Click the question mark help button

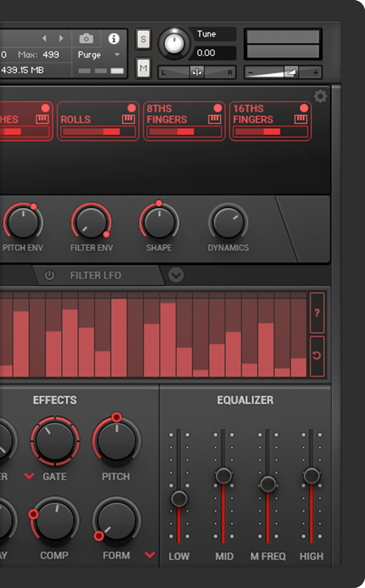(317, 313)
